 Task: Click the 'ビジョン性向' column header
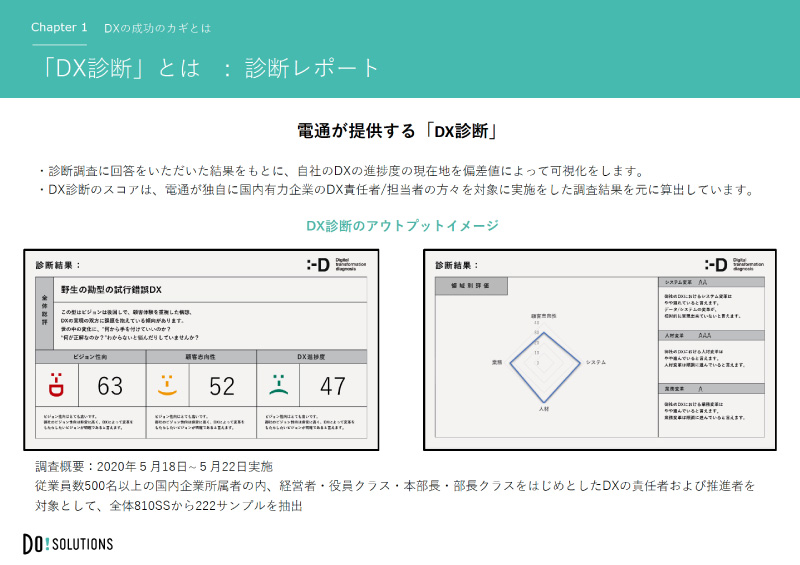90,357
